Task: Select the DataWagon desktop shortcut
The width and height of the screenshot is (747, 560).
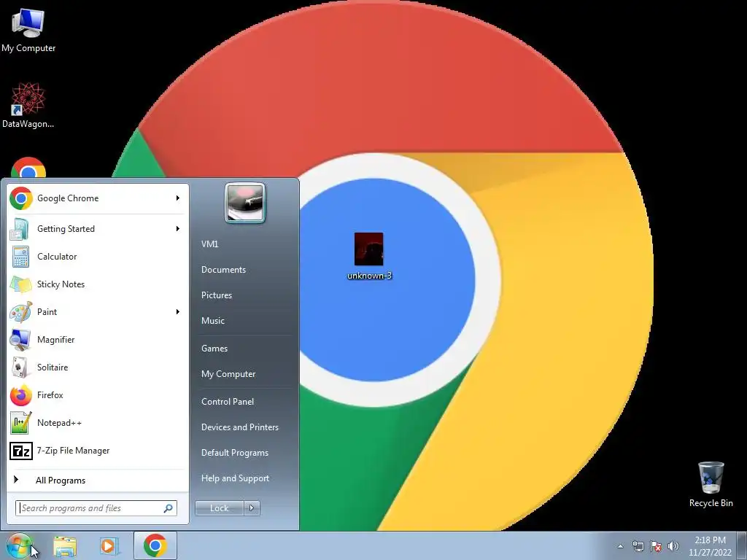Action: click(28, 105)
